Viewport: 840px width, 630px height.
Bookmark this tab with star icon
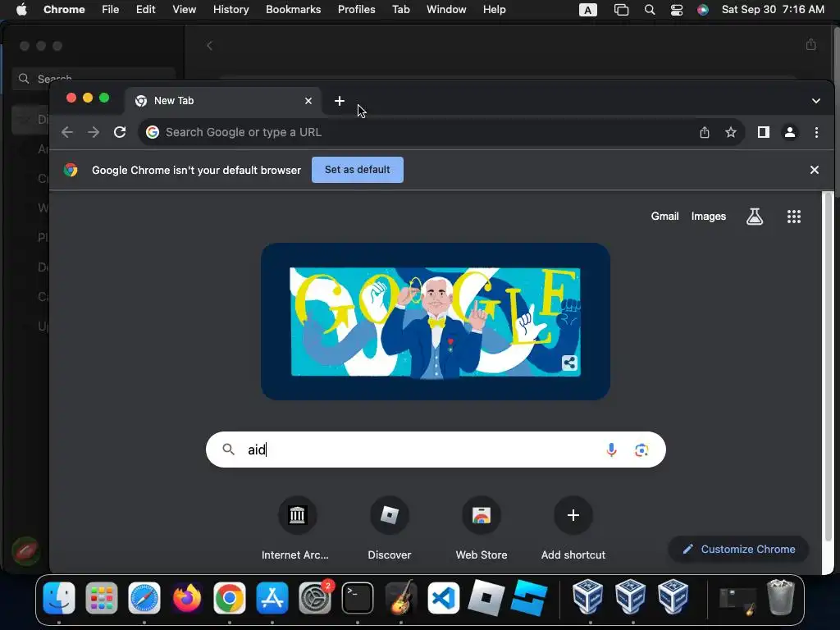[x=731, y=132]
